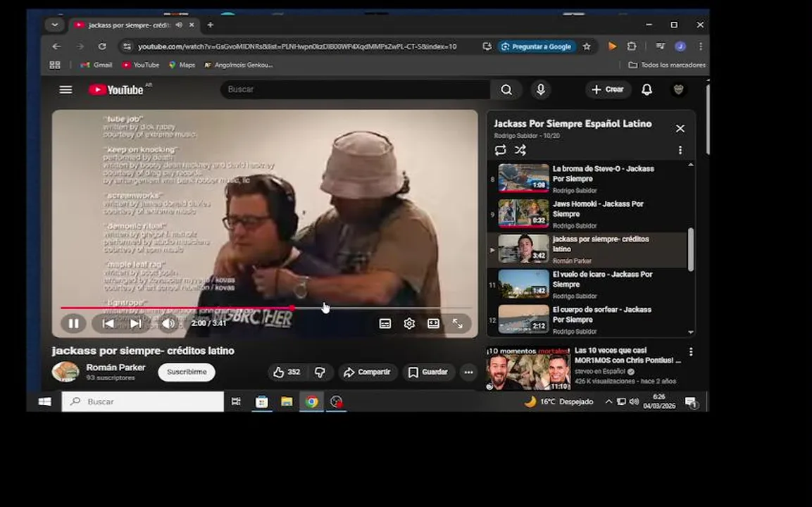Pause the video with the pause button
Screen dimensions: 812x507
73,324
